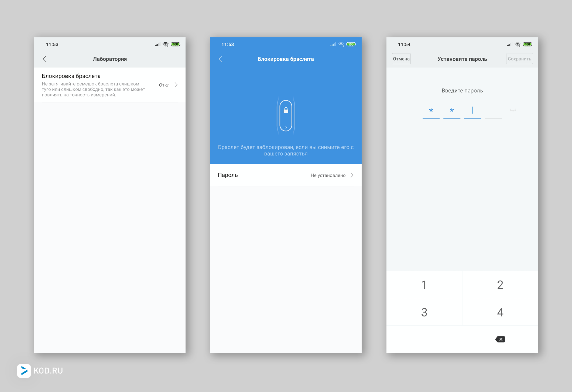Expand Пароль chevron beside Не установлено
The image size is (572, 392).
pos(352,175)
